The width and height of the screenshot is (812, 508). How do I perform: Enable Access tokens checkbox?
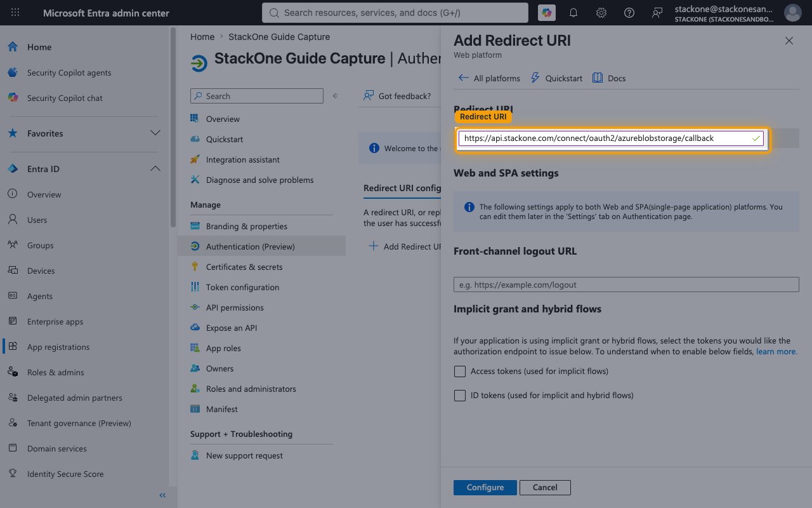pyautogui.click(x=460, y=371)
